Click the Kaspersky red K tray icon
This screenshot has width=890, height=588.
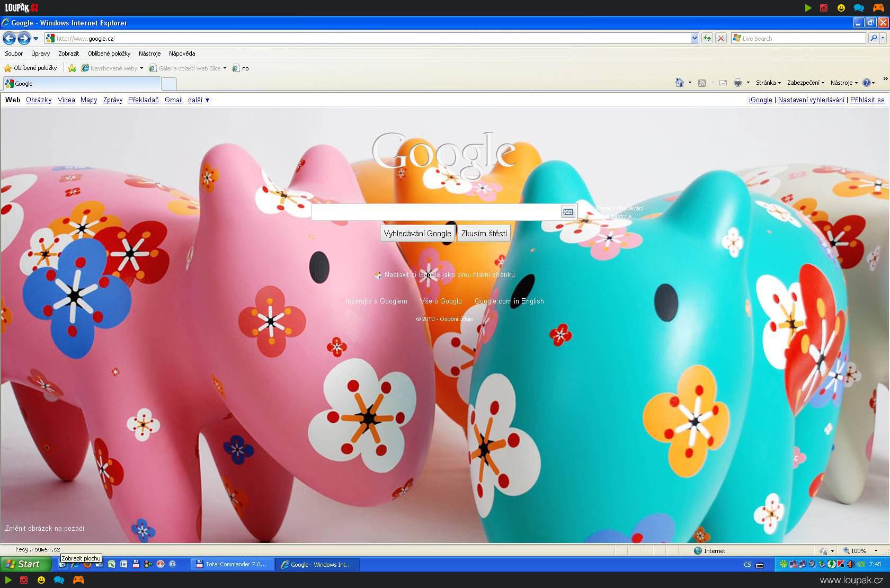(841, 564)
